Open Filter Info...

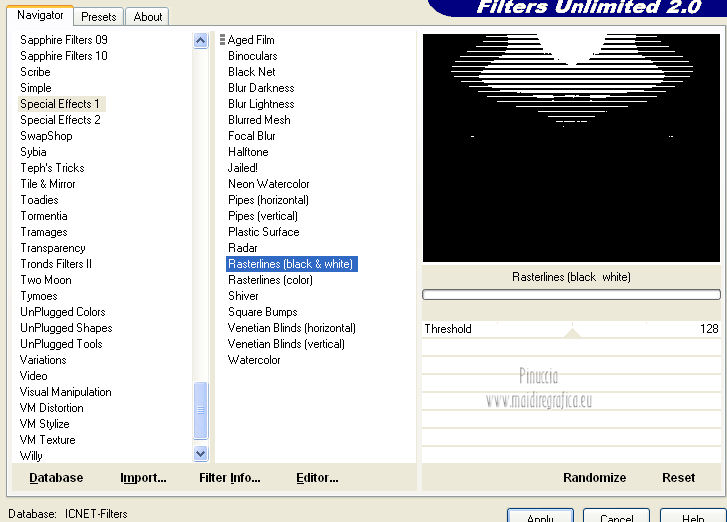[x=230, y=477]
